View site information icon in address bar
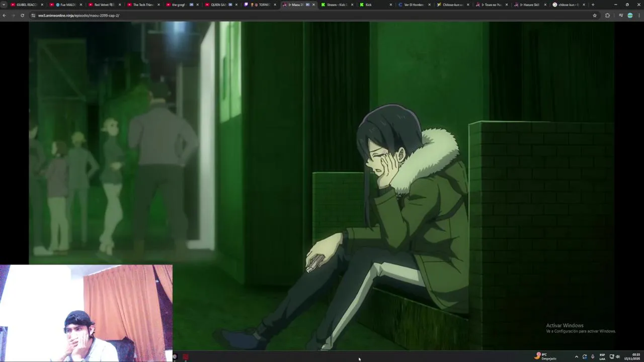The height and width of the screenshot is (362, 644). click(33, 16)
